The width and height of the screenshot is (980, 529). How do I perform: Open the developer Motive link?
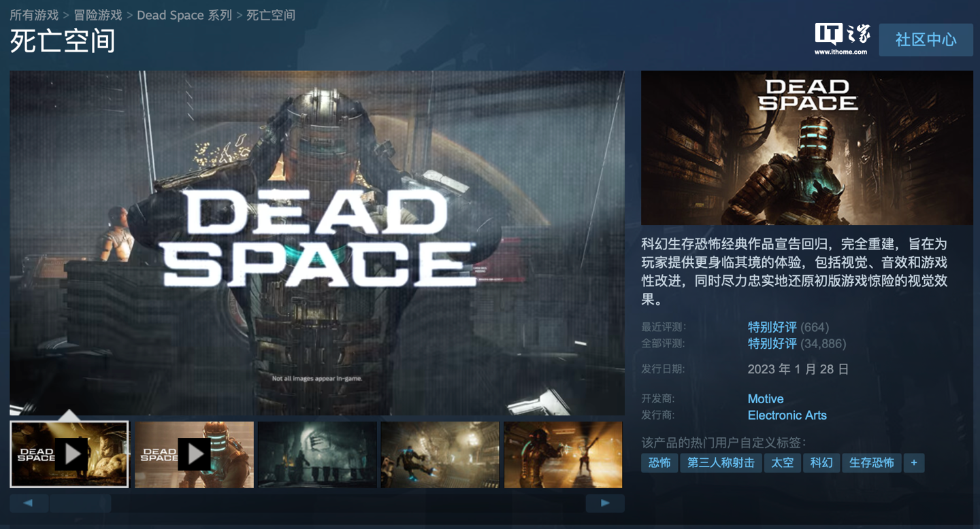coord(766,399)
